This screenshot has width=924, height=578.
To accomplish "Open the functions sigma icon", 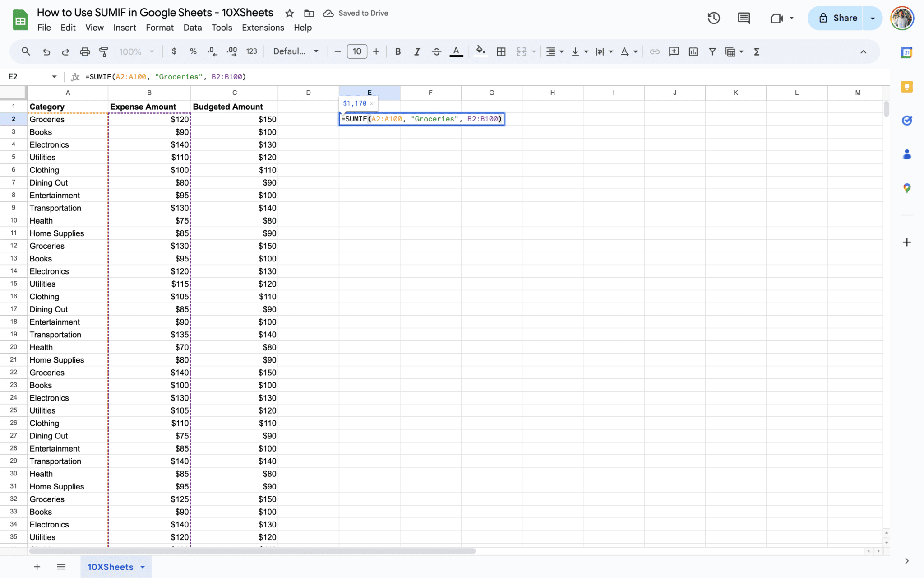I will tap(757, 51).
